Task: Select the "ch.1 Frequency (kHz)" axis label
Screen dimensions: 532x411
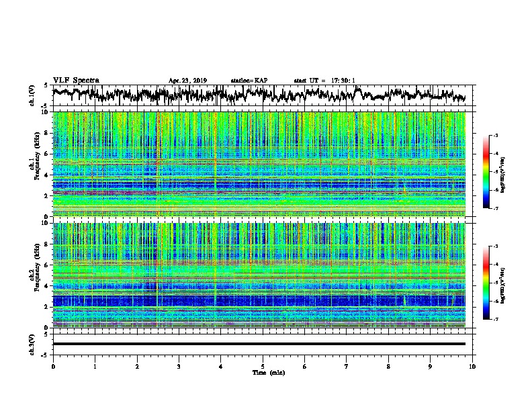Action: pyautogui.click(x=35, y=156)
